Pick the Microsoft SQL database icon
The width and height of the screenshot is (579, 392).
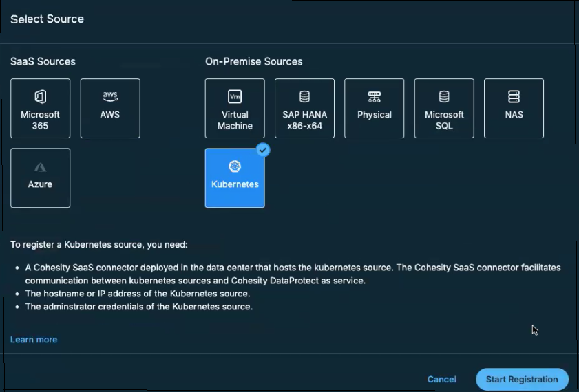pyautogui.click(x=444, y=97)
